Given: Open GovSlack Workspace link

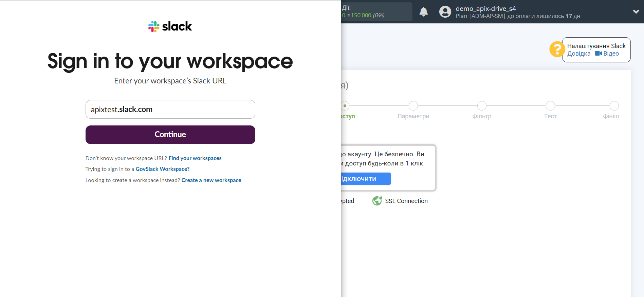Looking at the screenshot, I should [163, 169].
